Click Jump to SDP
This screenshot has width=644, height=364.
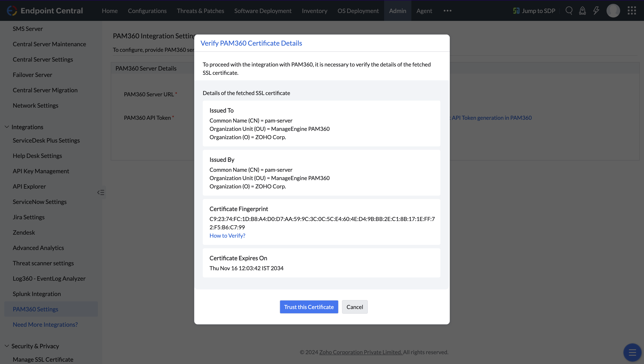tap(534, 11)
